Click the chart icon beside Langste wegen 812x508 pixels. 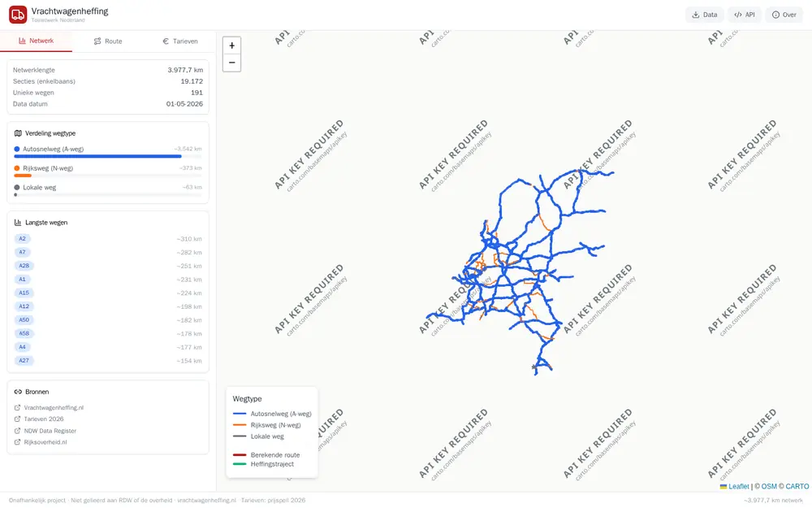point(18,223)
